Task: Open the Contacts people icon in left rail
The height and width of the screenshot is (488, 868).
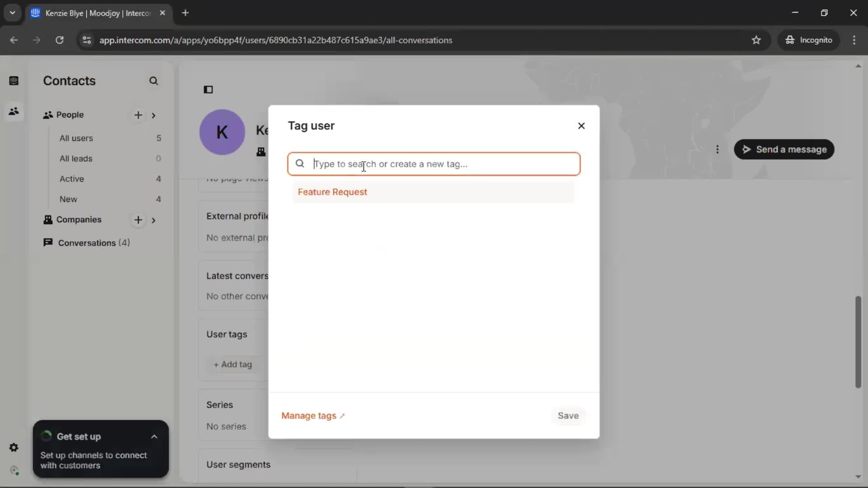Action: coord(14,111)
